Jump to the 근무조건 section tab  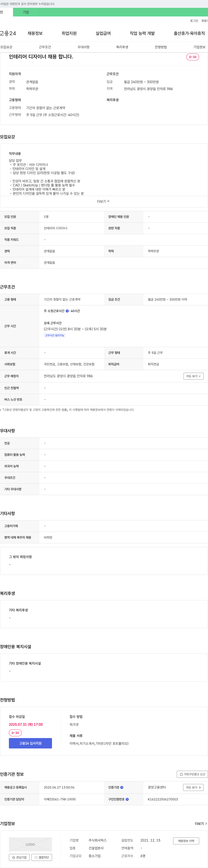(45, 47)
